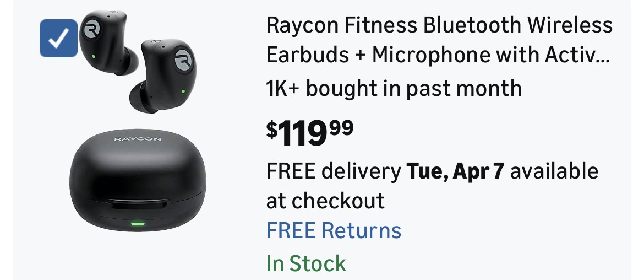
Task: Click '1K+ bought in past month' text
Action: pyautogui.click(x=394, y=88)
